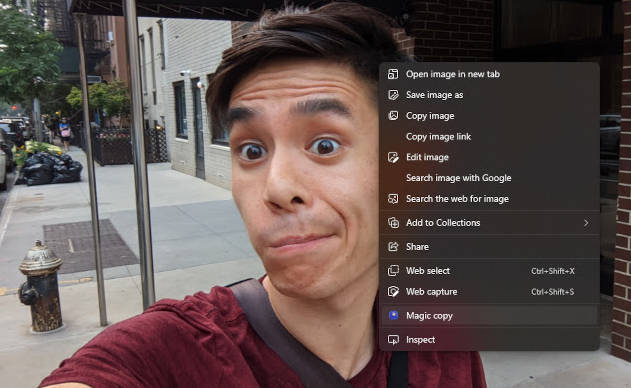Open Add to Collections entry

pos(489,223)
